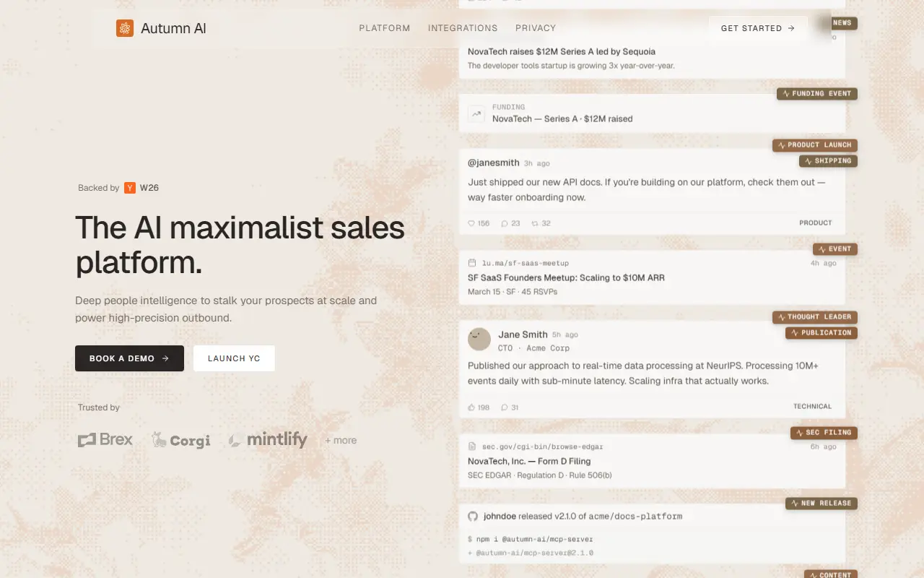The image size is (924, 578).
Task: Click the 'Deep people intelligence' tagline paragraph
Action: [226, 309]
